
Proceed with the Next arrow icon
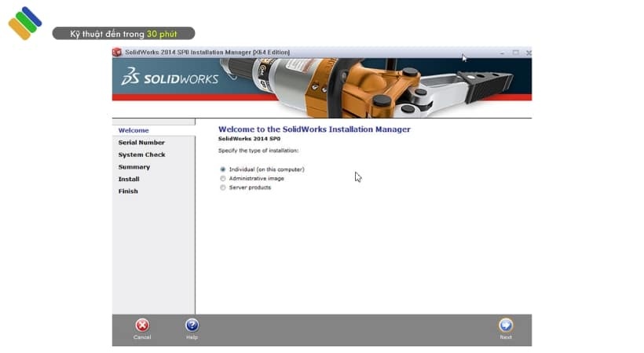[x=506, y=325]
